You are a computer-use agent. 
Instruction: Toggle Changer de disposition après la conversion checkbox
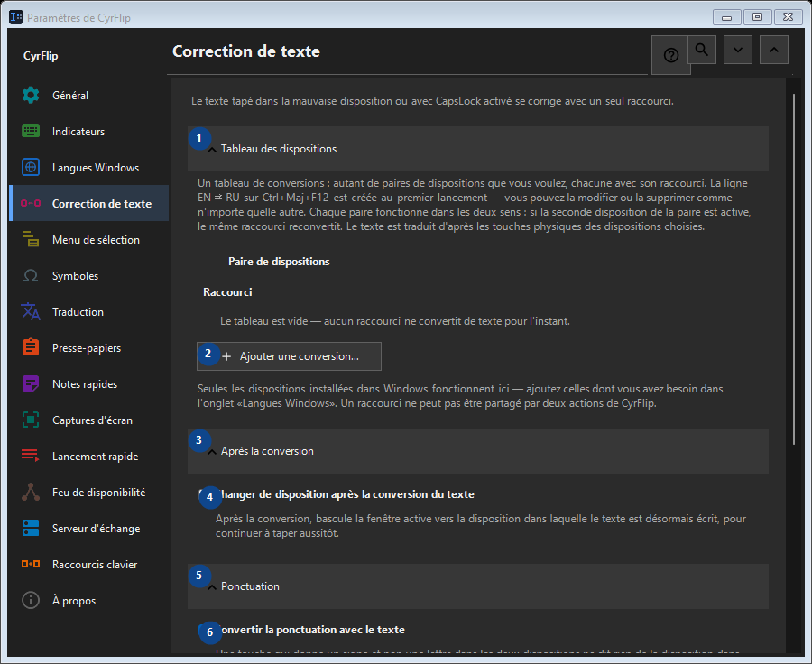tap(205, 494)
